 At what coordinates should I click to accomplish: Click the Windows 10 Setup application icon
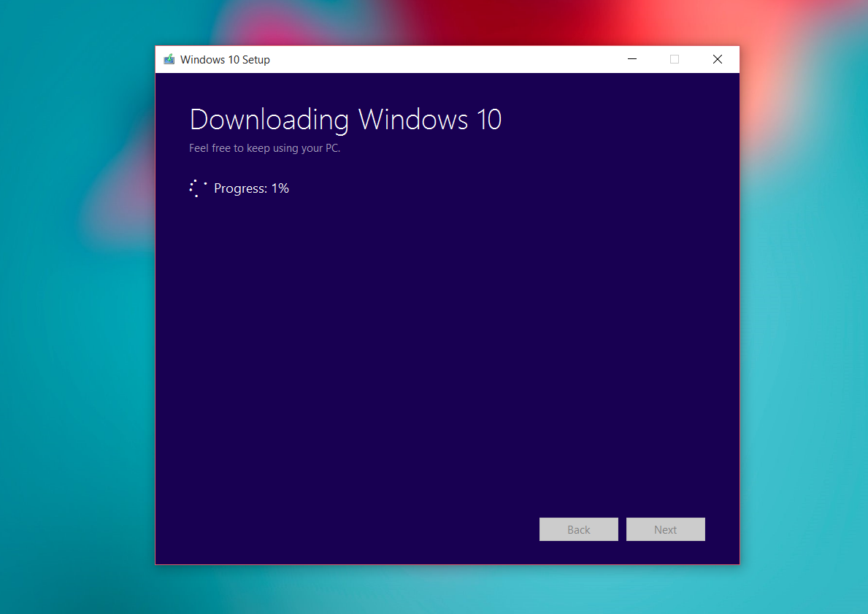[x=169, y=59]
